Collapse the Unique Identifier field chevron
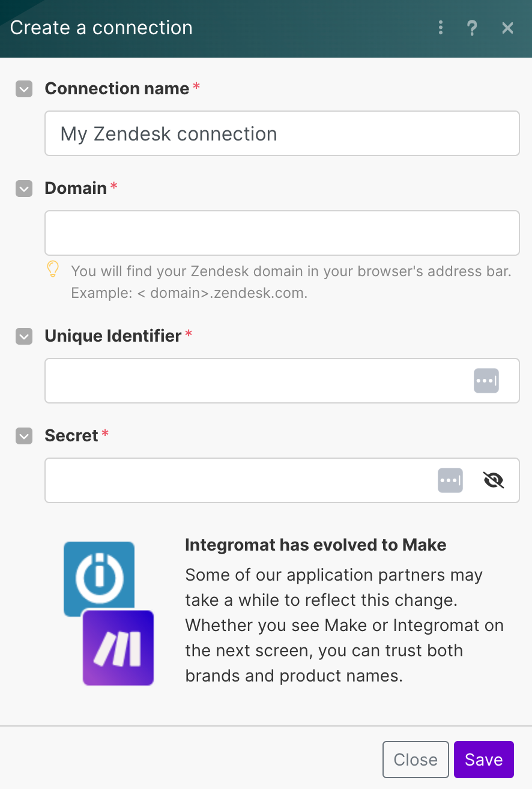The height and width of the screenshot is (789, 532). coord(24,337)
